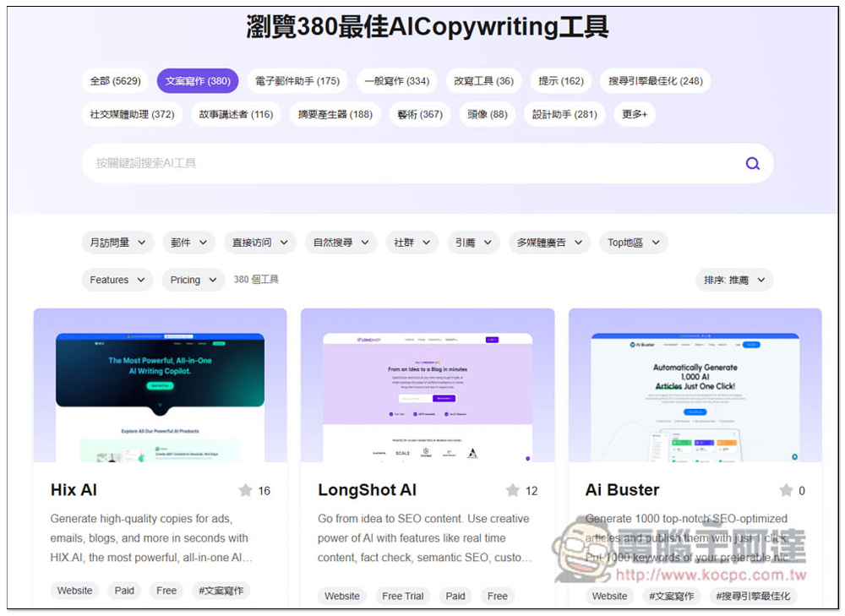Expand the 直接访问 filter dropdown

coord(259,243)
